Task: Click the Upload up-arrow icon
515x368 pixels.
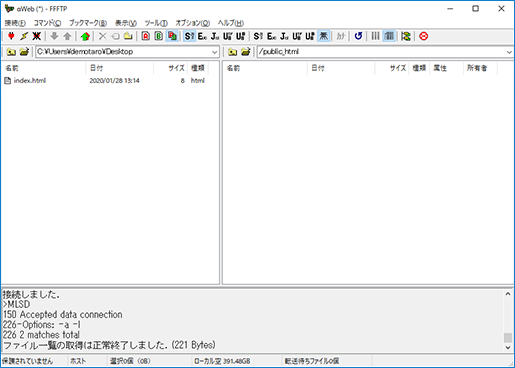Action: tap(67, 36)
